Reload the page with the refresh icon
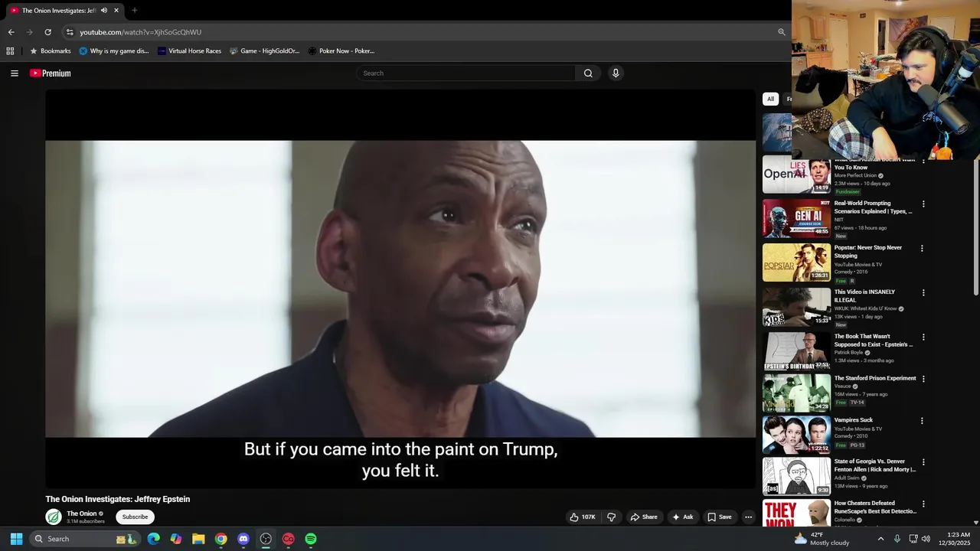Viewport: 980px width, 551px height. [47, 32]
